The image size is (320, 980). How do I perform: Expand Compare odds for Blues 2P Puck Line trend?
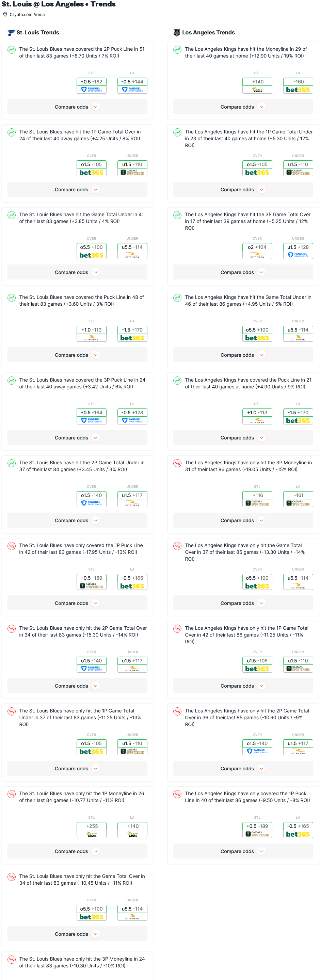[x=77, y=107]
